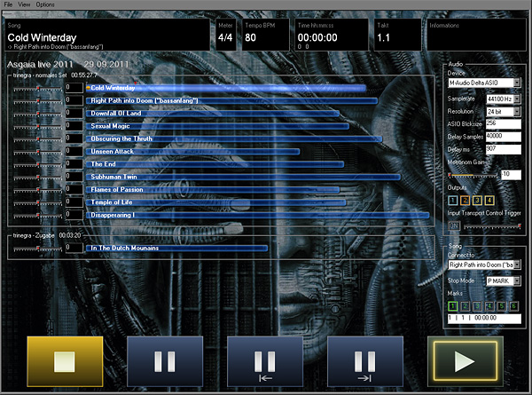Click the value box beside Unseen Attack

coord(74,151)
